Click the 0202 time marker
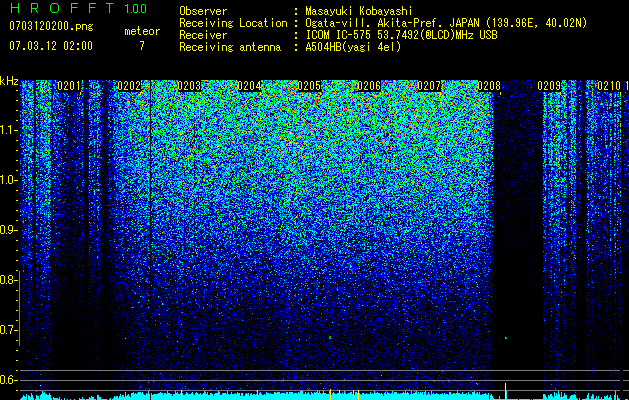Screen dimensions: 629x400 pos(129,86)
